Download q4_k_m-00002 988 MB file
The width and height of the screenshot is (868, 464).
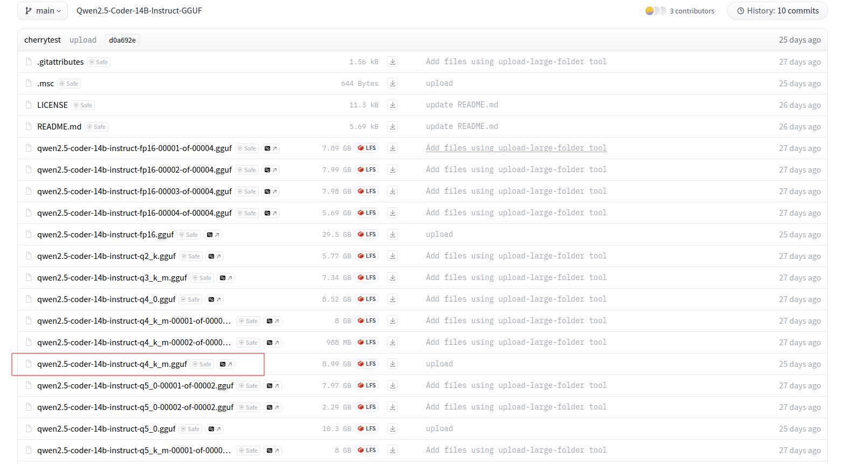point(392,342)
